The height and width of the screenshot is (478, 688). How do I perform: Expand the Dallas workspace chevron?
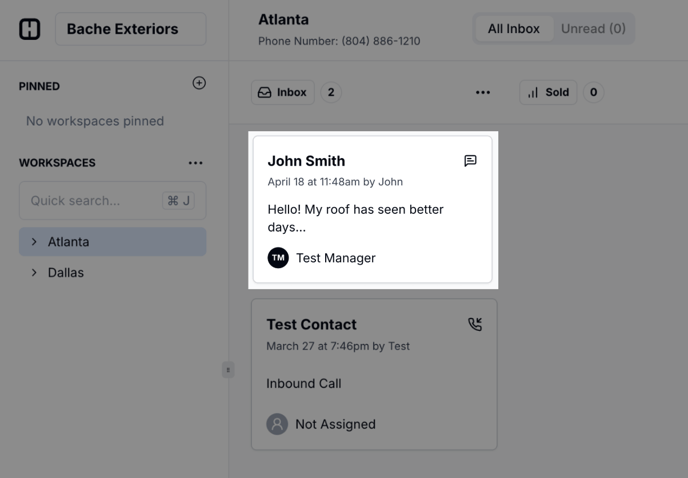(34, 272)
